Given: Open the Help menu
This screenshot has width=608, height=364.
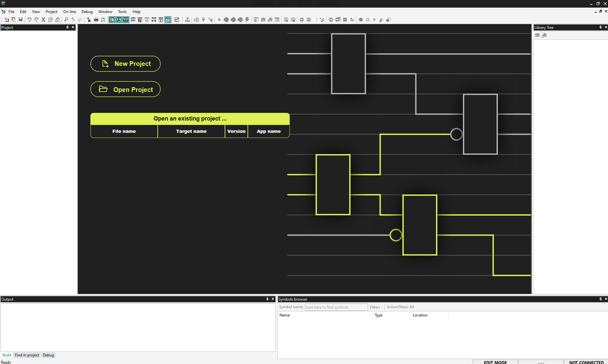Looking at the screenshot, I should (136, 12).
